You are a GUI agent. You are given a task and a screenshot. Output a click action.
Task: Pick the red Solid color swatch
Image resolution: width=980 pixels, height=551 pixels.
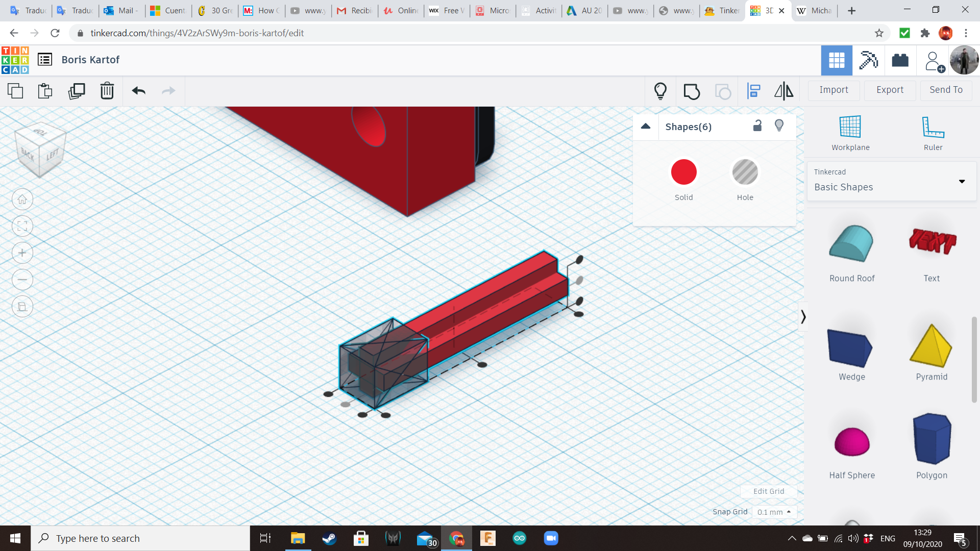coord(683,172)
